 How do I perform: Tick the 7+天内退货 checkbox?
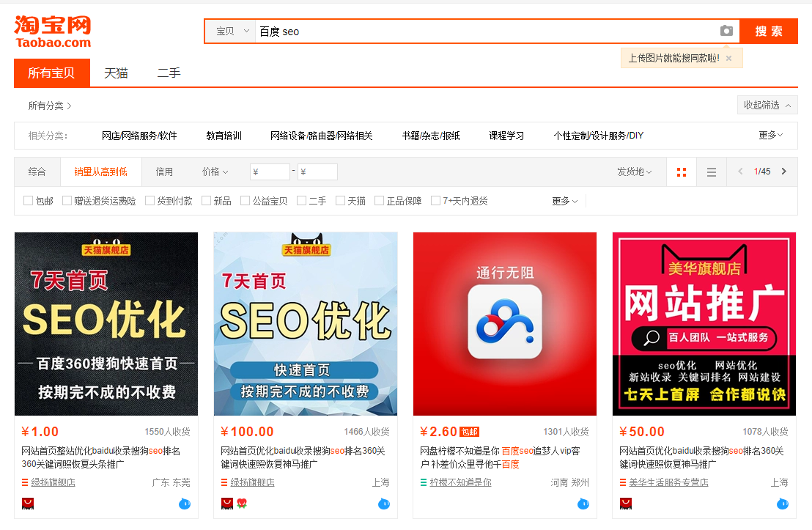click(435, 201)
